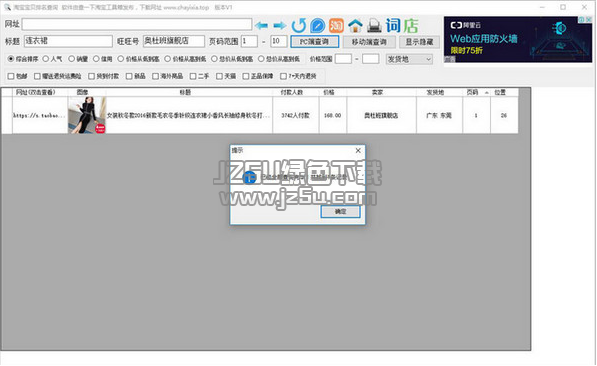Click the maximum price range field
This screenshot has height=366, width=597.
[x=370, y=59]
